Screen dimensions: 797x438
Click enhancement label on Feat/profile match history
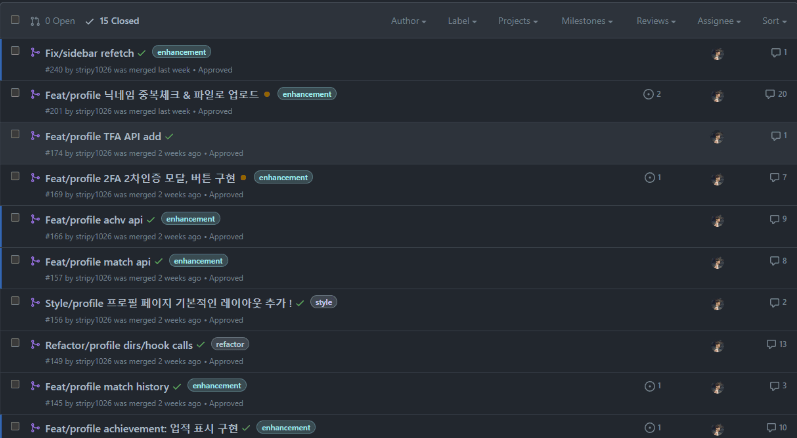click(217, 386)
